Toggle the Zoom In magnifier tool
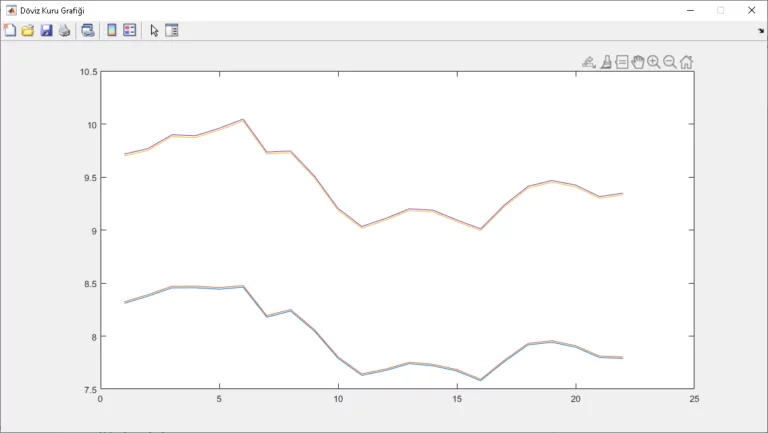 tap(653, 62)
